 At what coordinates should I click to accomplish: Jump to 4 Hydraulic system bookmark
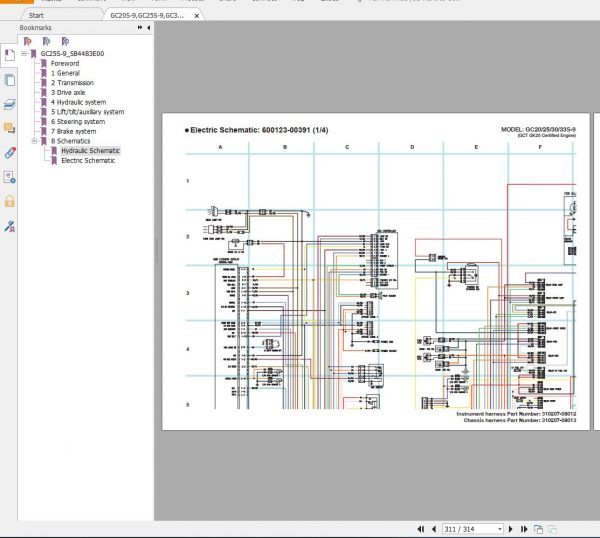78,102
